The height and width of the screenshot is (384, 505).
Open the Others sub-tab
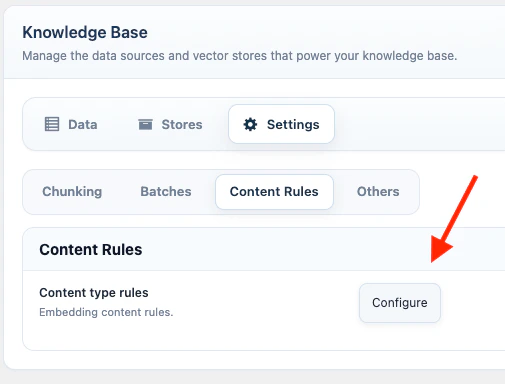(378, 192)
